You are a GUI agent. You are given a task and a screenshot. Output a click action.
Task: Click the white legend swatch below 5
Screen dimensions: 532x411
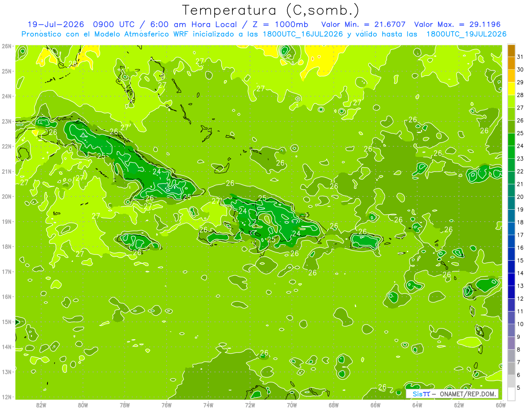511,394
